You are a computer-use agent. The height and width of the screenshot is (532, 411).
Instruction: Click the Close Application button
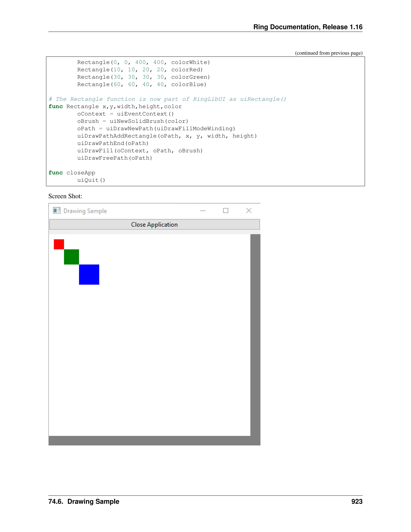click(x=154, y=224)
